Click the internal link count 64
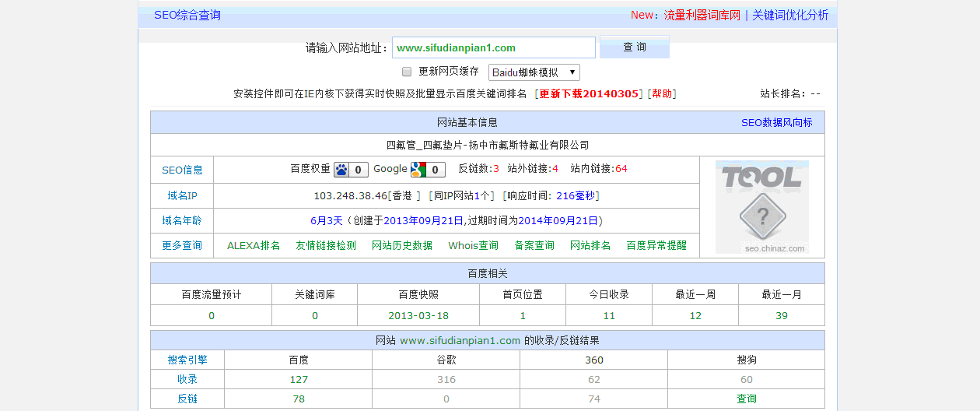This screenshot has width=980, height=411. pos(621,169)
